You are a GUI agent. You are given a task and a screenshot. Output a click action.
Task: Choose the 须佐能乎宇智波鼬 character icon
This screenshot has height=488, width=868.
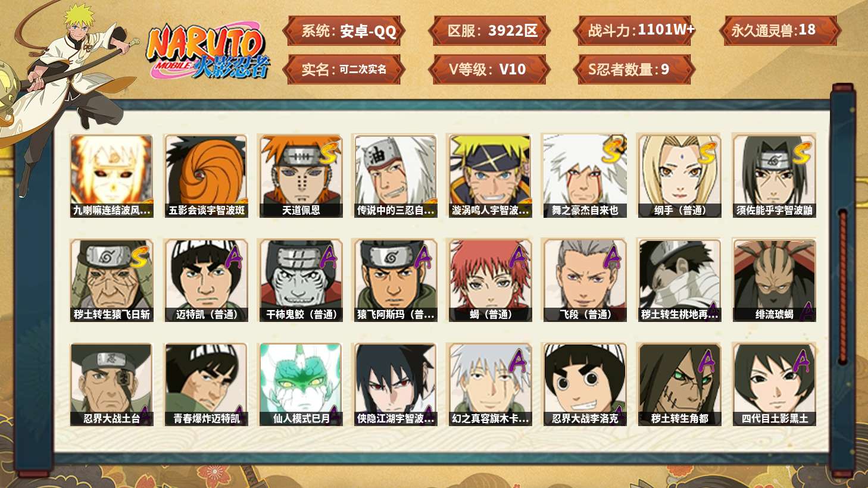point(774,176)
